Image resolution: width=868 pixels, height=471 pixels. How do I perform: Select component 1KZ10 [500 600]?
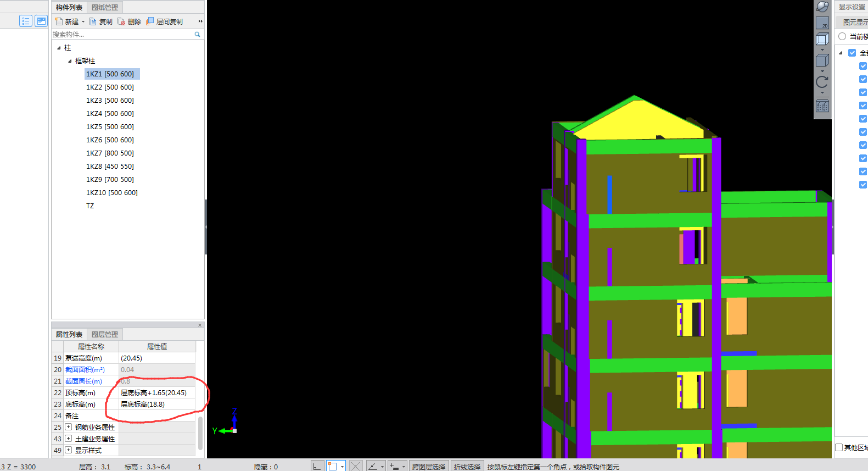[x=112, y=192]
